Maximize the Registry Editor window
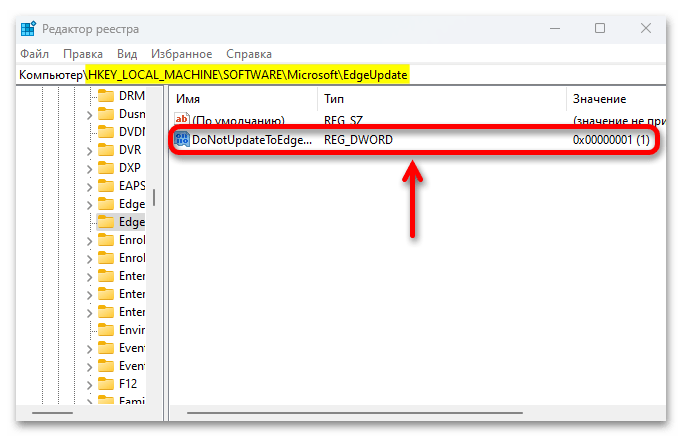This screenshot has height=437, width=682. tap(600, 29)
